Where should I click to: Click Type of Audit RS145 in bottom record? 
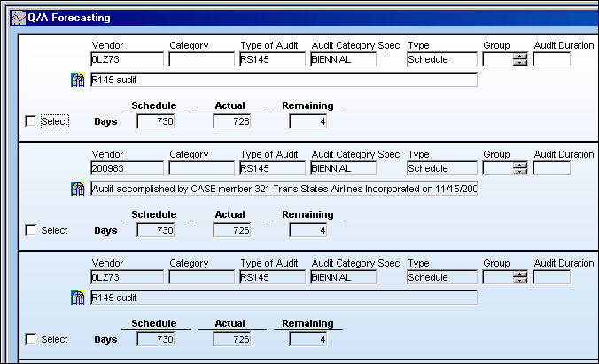click(x=272, y=277)
